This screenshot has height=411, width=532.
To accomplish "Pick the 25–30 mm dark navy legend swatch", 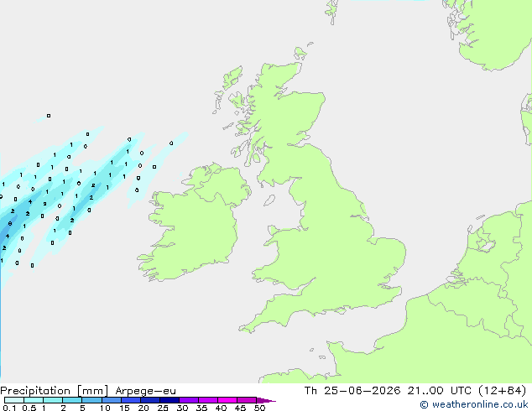I will tap(170, 400).
